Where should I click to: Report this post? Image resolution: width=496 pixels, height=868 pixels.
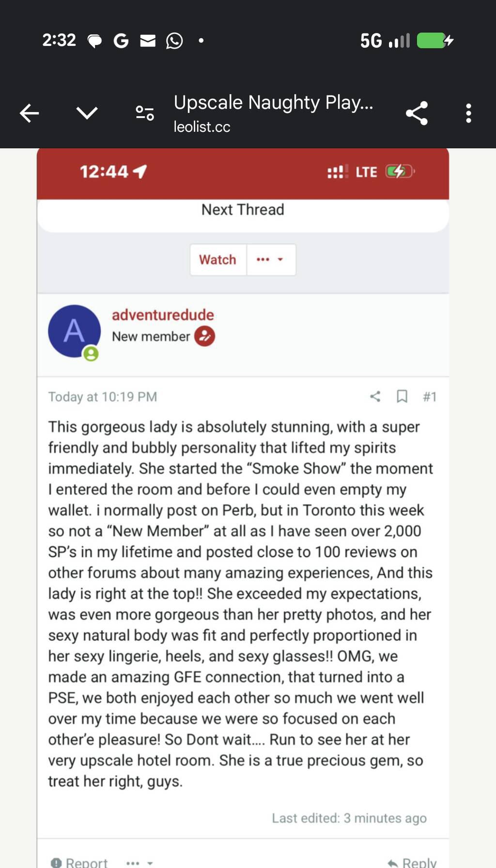[80, 862]
